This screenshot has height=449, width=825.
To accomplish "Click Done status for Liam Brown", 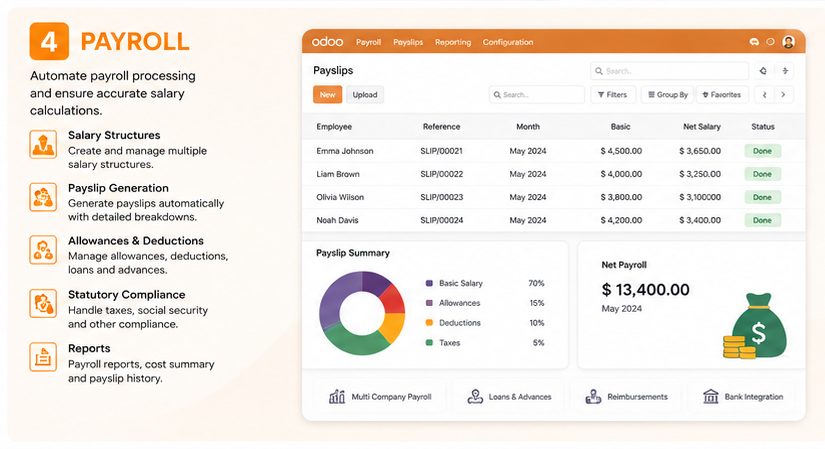I will point(762,174).
